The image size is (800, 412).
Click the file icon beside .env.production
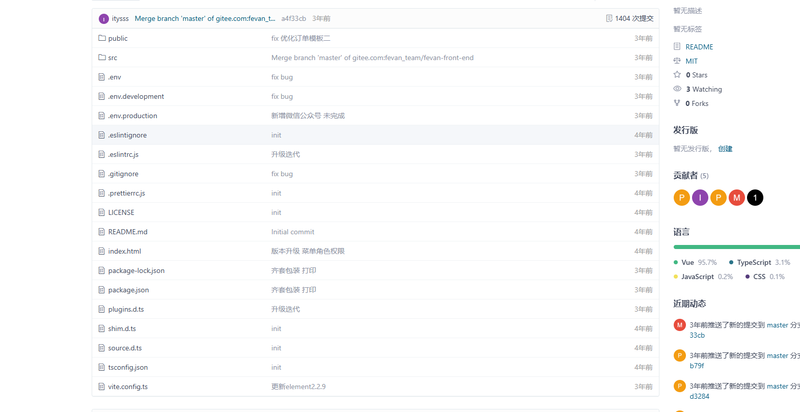click(102, 116)
